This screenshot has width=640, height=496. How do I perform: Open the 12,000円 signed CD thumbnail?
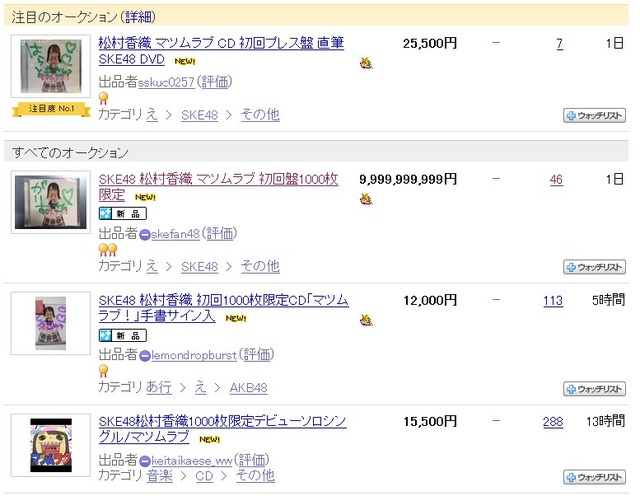coord(51,323)
